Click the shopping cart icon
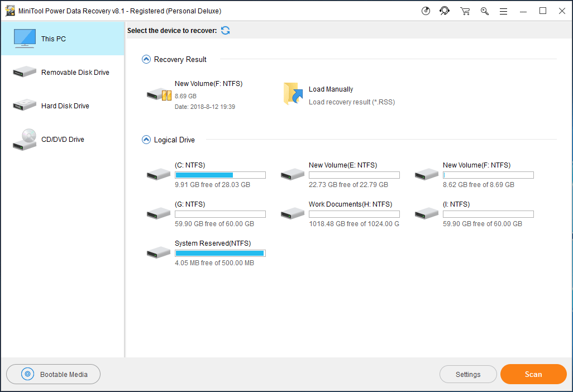Image resolution: width=573 pixels, height=392 pixels. (465, 11)
